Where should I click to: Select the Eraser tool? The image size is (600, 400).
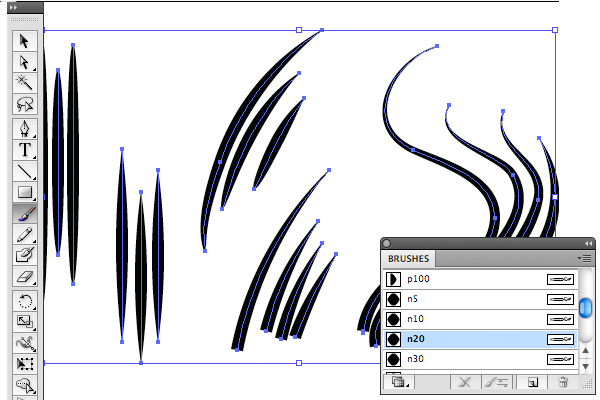click(25, 276)
